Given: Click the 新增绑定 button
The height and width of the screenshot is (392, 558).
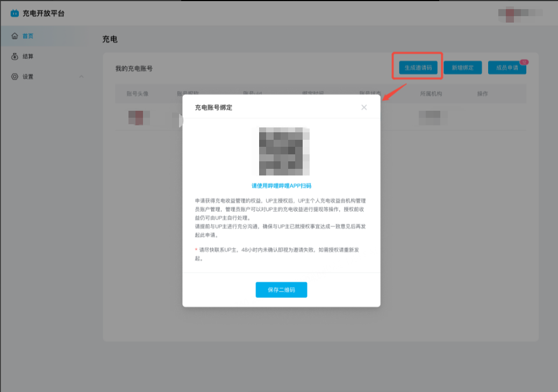Looking at the screenshot, I should tap(463, 68).
